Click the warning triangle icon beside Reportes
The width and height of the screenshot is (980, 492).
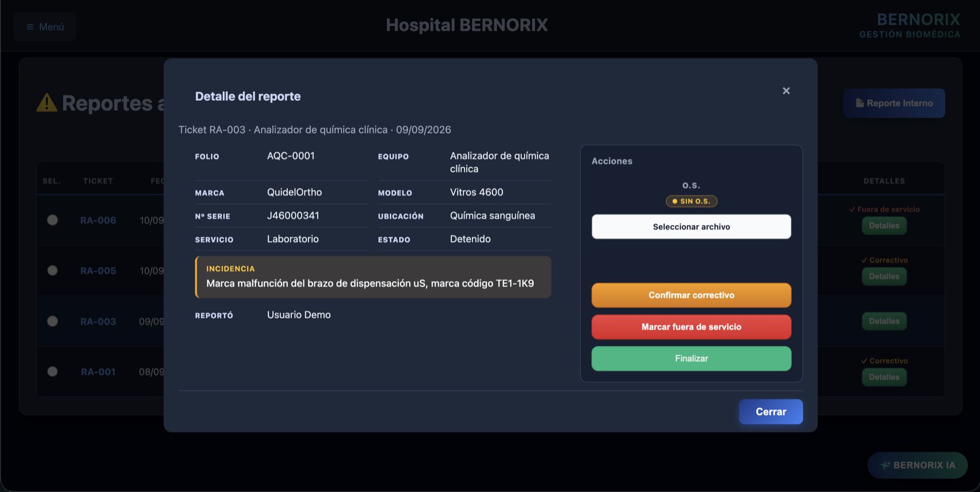coord(47,102)
